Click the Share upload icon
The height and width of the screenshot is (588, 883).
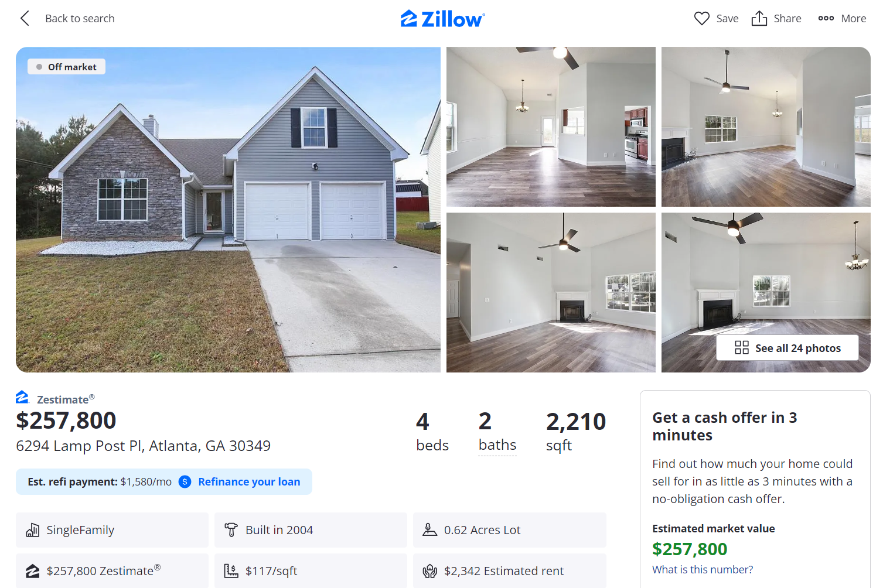(x=759, y=18)
